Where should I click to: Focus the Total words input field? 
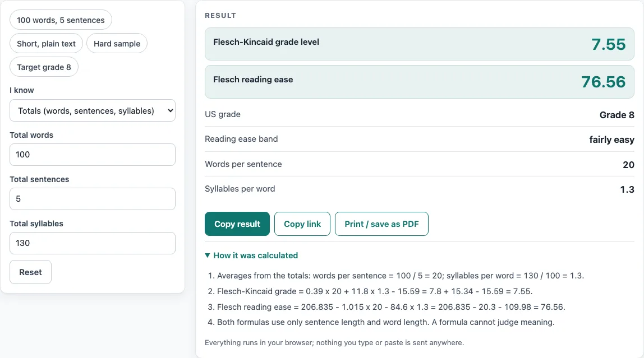click(93, 155)
